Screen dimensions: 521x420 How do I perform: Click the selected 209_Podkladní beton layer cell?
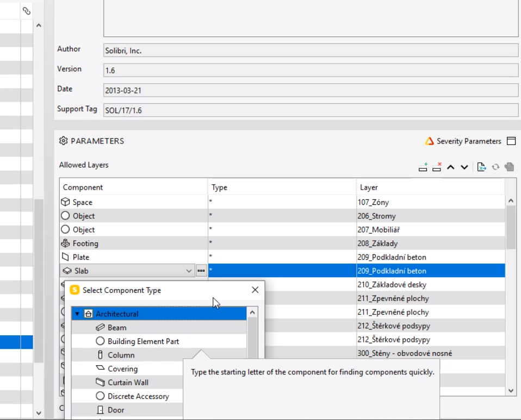(431, 271)
